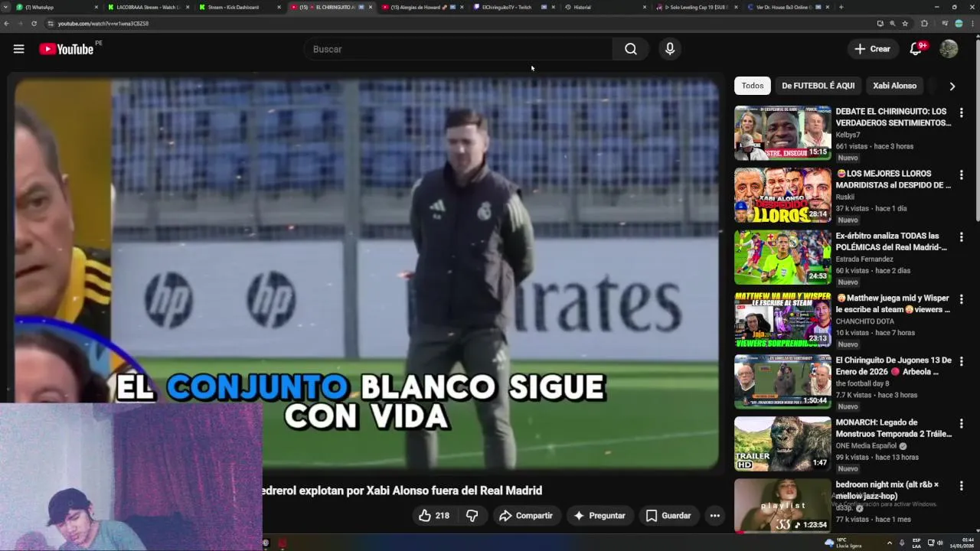
Task: Open thumbnail of LOS MEJORES LLOROS MADRIDISTAS video
Action: (782, 195)
